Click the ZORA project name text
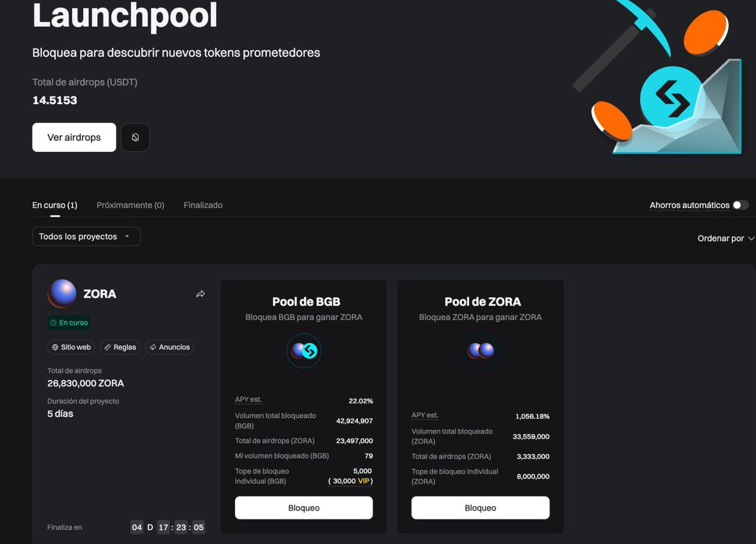756x544 pixels. click(100, 294)
